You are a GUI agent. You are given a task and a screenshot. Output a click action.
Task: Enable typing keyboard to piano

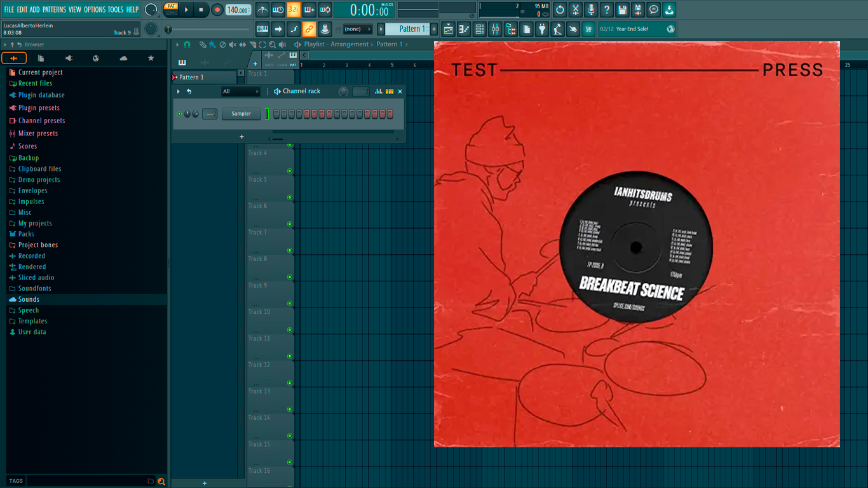(262, 29)
